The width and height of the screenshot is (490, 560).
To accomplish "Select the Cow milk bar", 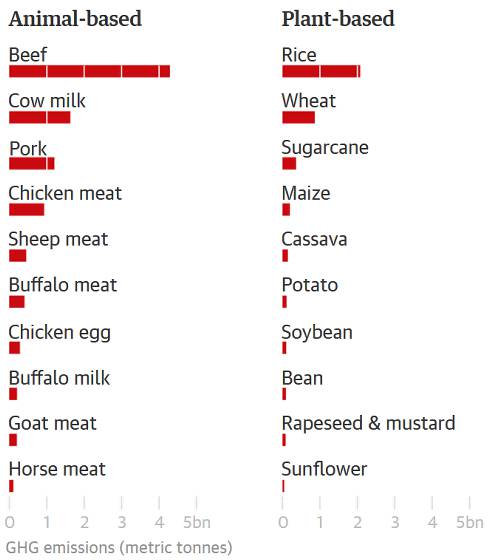I will [40, 118].
